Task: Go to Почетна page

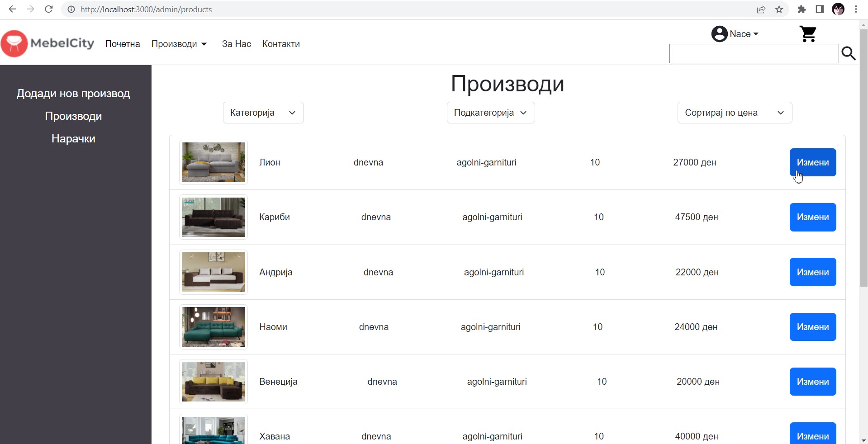Action: (123, 44)
